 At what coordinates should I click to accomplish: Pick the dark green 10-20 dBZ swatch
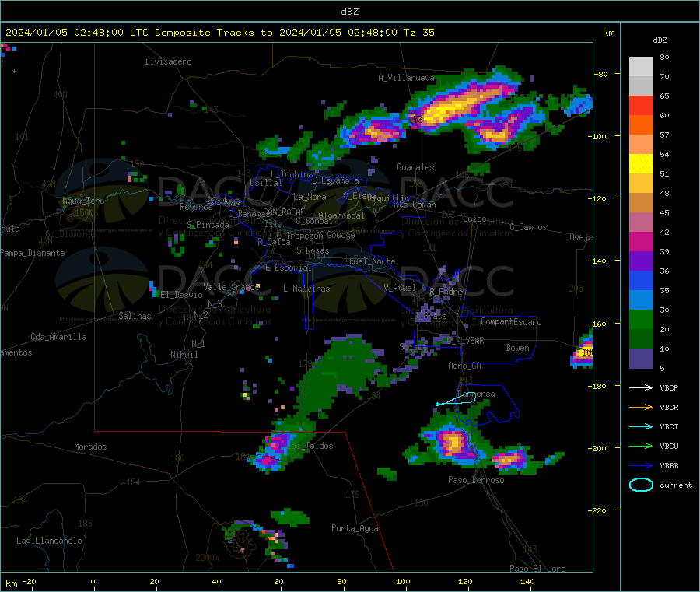tap(641, 339)
